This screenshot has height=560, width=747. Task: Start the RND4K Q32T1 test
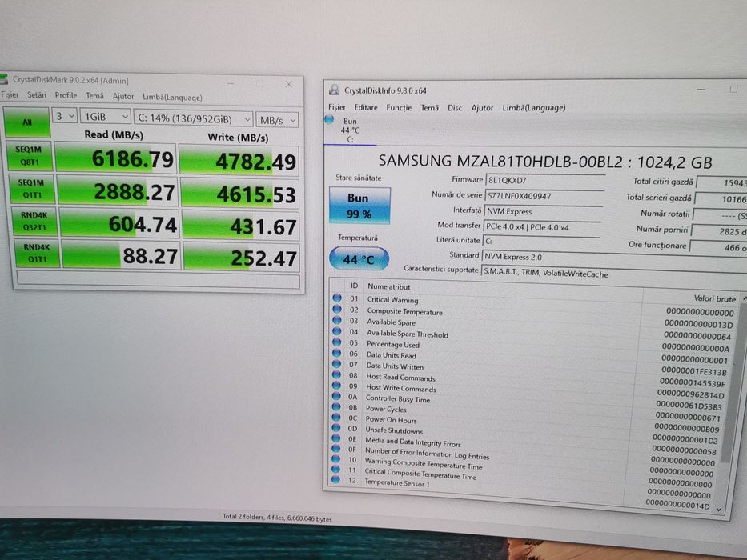click(34, 221)
